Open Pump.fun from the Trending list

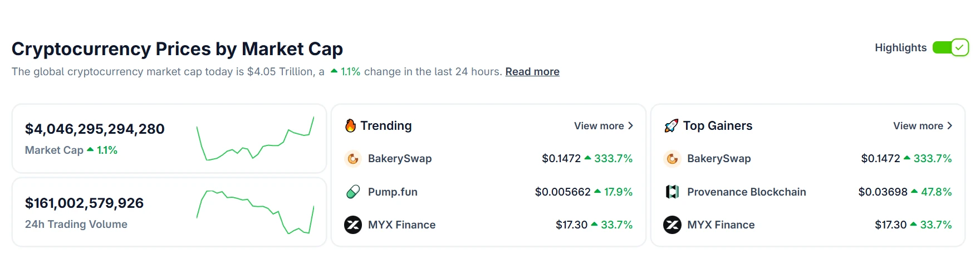[x=393, y=192]
